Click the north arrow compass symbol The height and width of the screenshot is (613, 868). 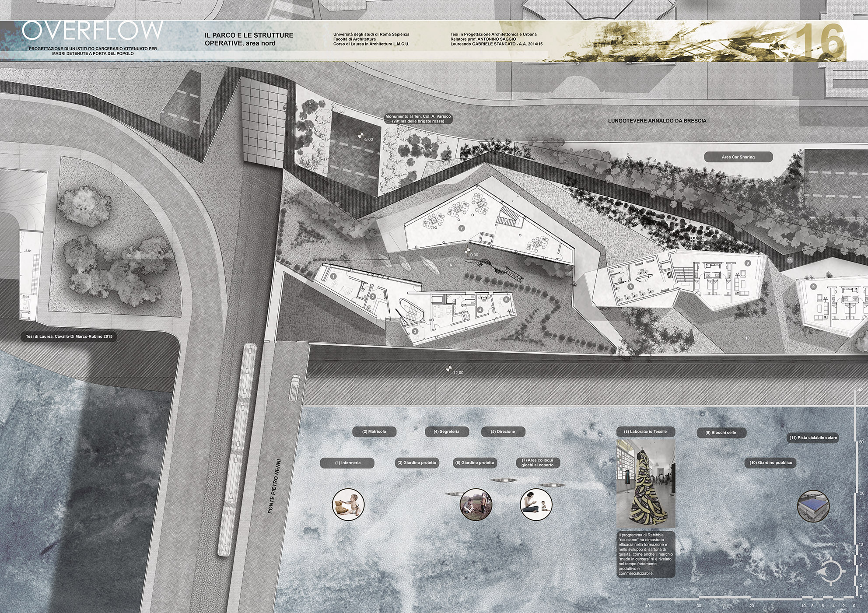pos(830,571)
